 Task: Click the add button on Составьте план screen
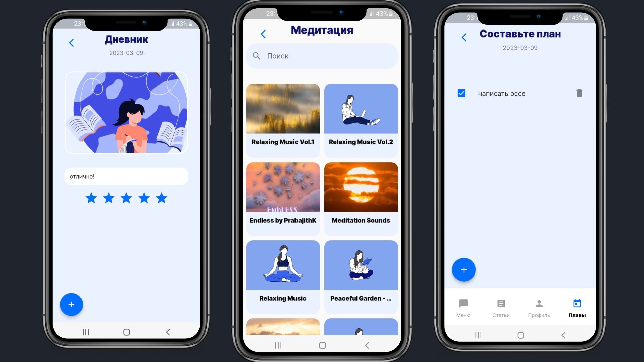tap(464, 269)
